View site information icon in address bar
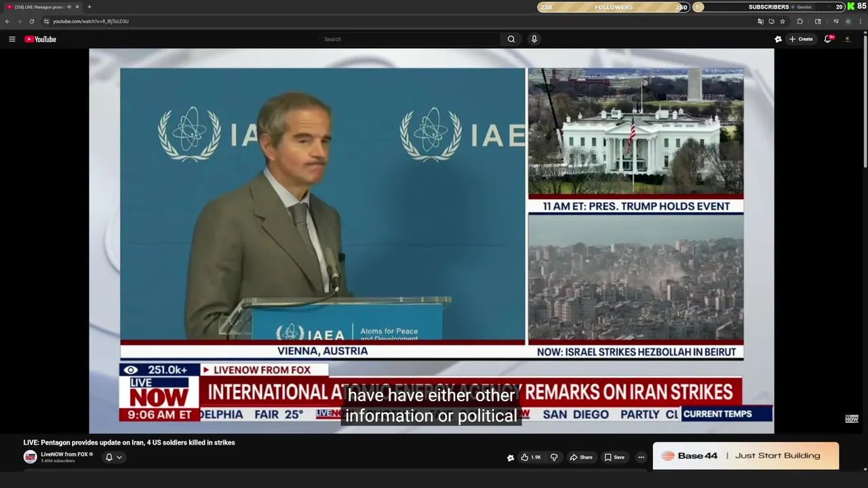The height and width of the screenshot is (488, 868). point(46,21)
